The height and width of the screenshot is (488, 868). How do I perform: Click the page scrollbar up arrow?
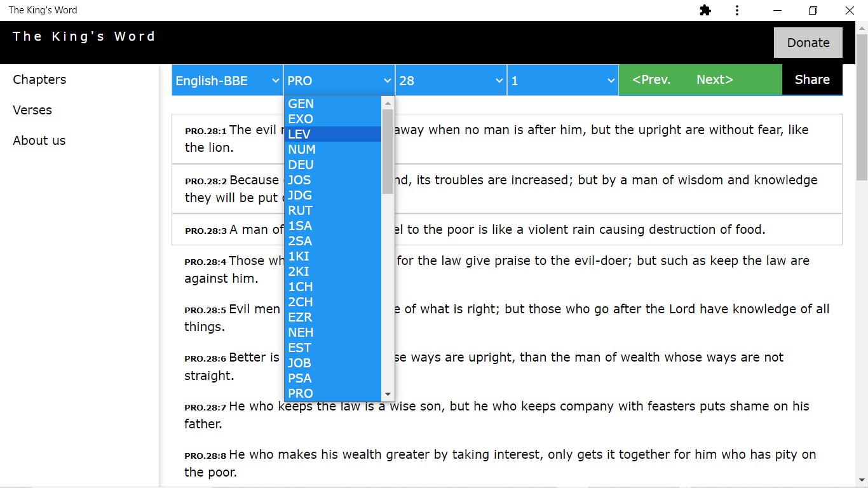coord(862,28)
